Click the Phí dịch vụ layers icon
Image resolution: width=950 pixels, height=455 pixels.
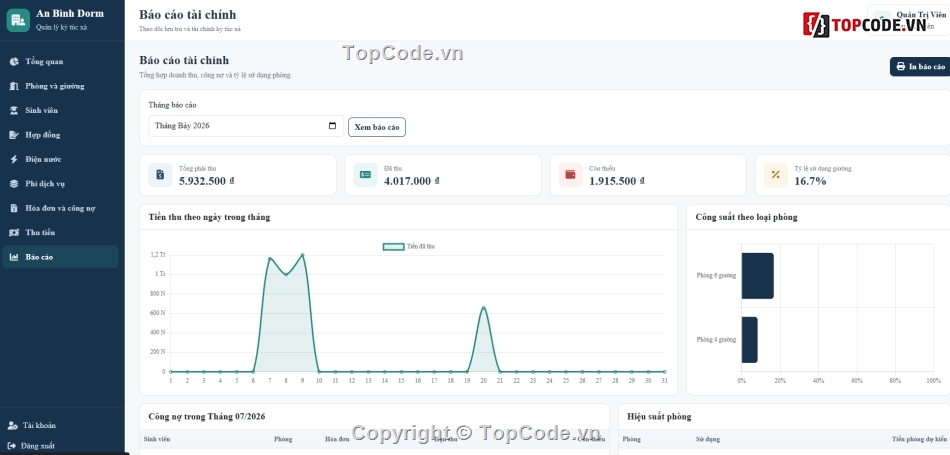click(14, 184)
